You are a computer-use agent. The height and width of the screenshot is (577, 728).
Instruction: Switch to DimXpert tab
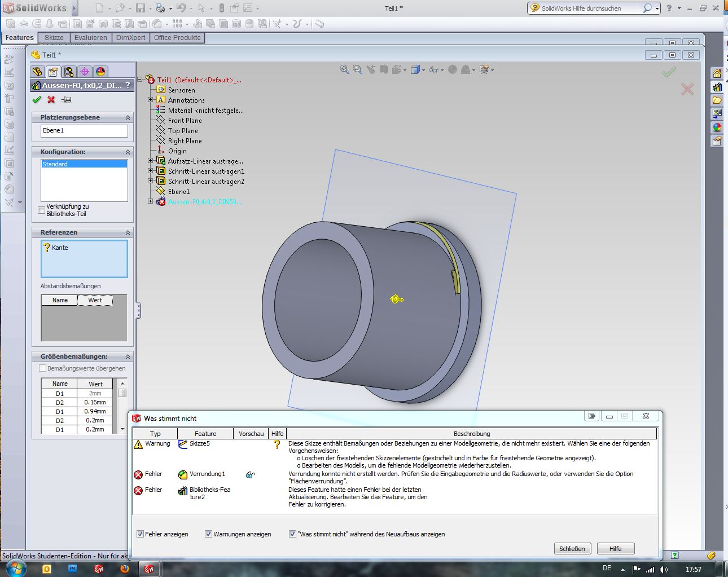coord(131,38)
